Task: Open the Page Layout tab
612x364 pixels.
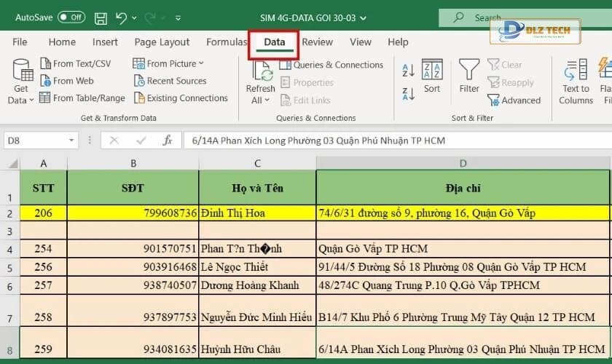Action: click(162, 42)
